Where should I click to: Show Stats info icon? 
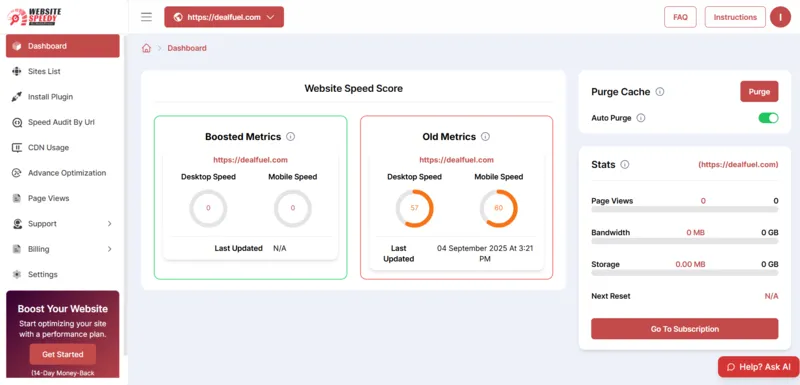coord(624,165)
